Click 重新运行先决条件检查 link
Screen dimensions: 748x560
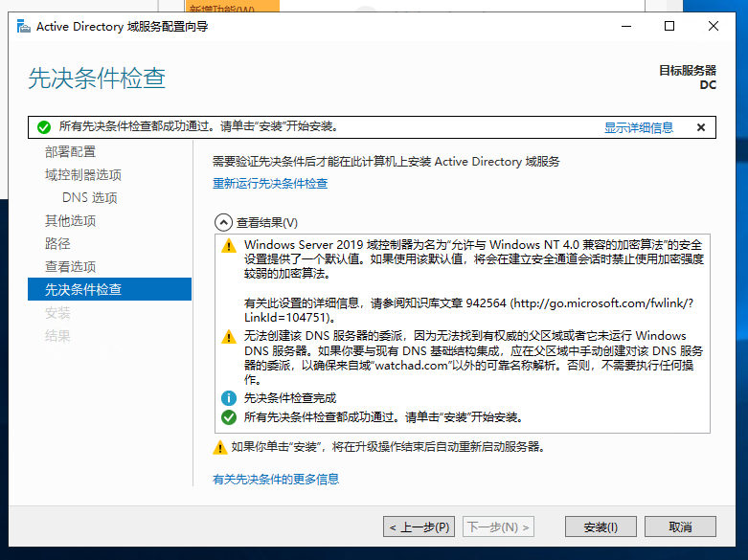click(x=270, y=184)
